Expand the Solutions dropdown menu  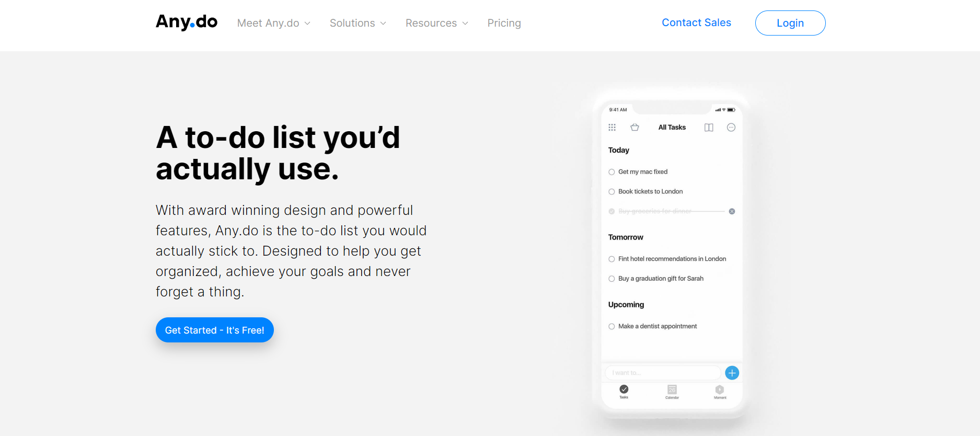click(358, 23)
